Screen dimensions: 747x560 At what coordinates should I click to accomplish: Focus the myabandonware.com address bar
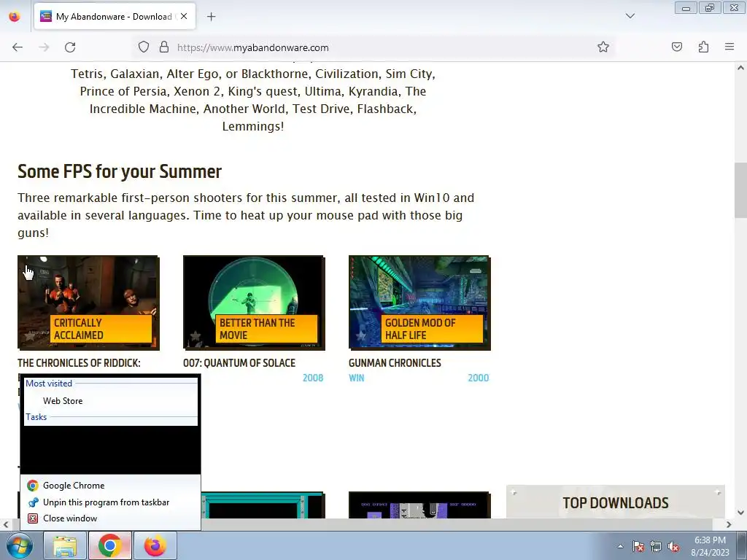(374, 47)
